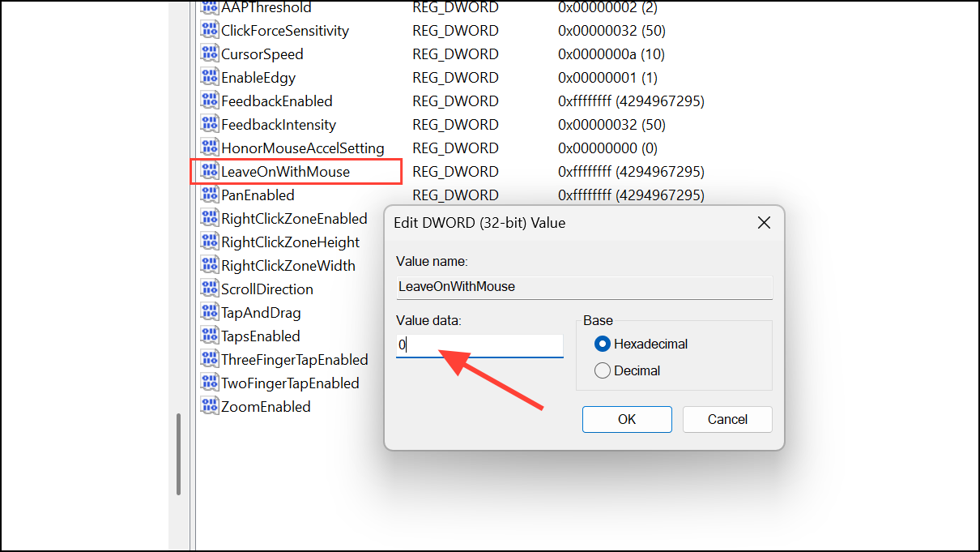
Task: Click the Value name text box
Action: (x=583, y=286)
